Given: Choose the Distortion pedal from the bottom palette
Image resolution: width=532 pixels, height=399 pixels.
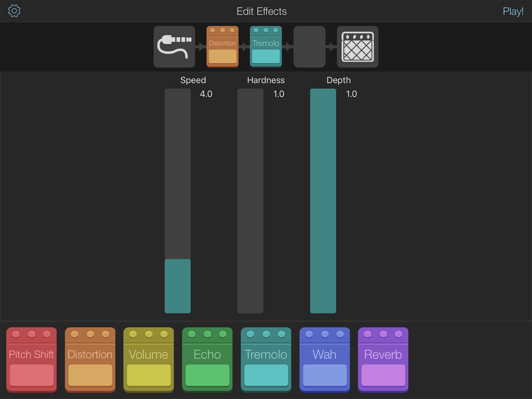Looking at the screenshot, I should click(90, 359).
